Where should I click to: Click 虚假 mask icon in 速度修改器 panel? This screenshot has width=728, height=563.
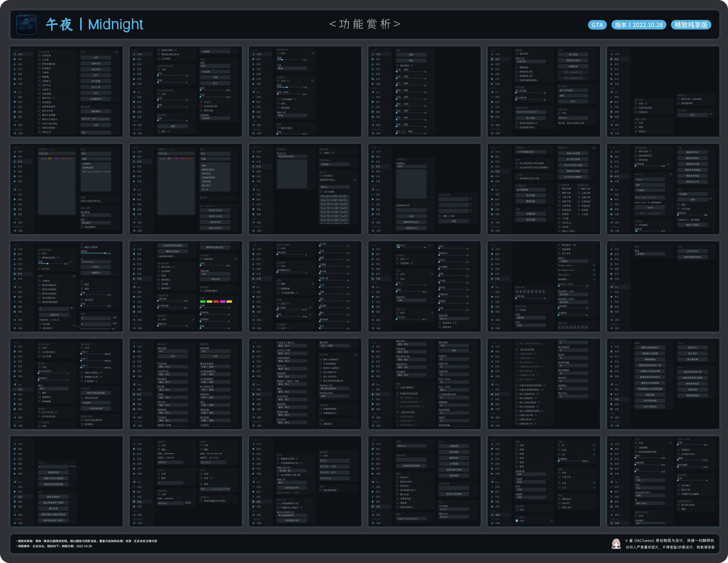(254, 112)
